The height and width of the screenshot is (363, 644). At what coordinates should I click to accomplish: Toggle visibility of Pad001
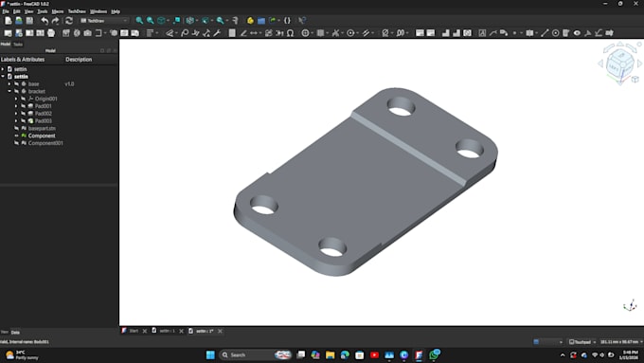pyautogui.click(x=24, y=106)
